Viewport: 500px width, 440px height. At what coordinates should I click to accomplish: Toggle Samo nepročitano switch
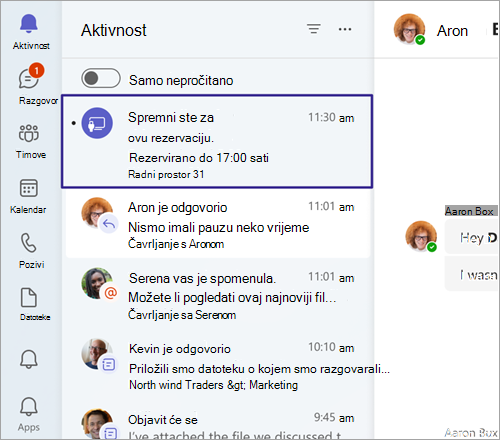click(x=101, y=79)
